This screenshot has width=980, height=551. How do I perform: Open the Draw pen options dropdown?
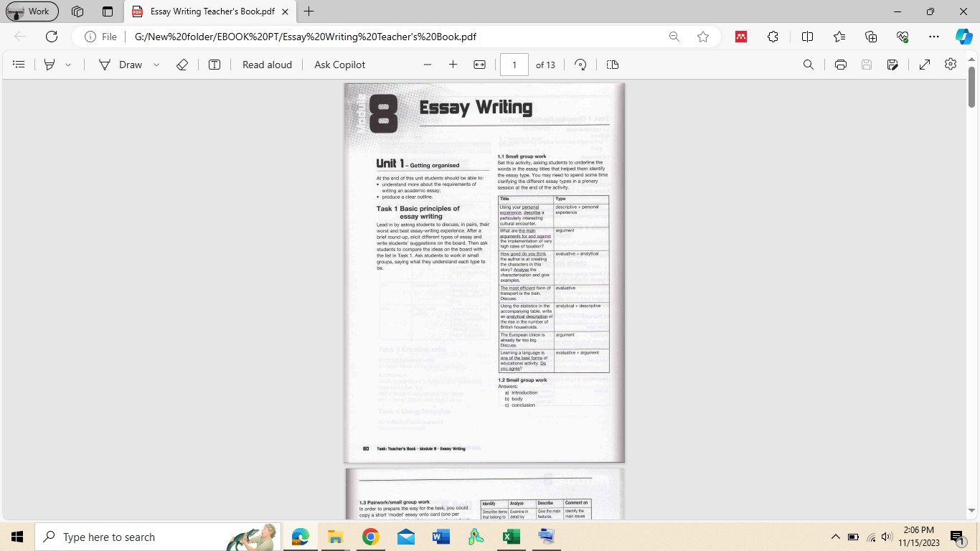tap(155, 64)
